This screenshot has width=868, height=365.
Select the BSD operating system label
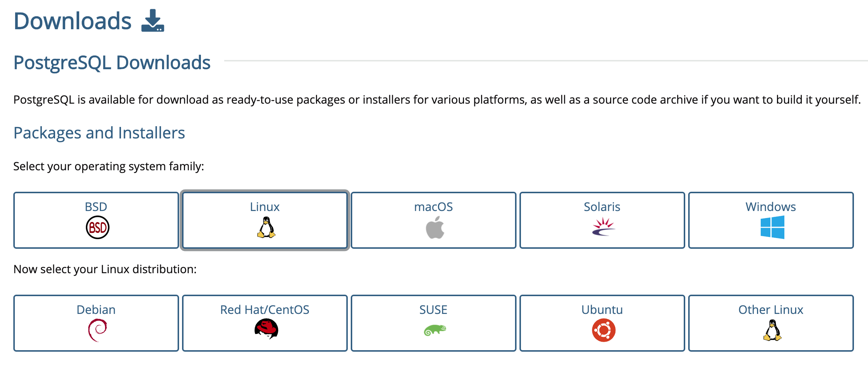96,207
